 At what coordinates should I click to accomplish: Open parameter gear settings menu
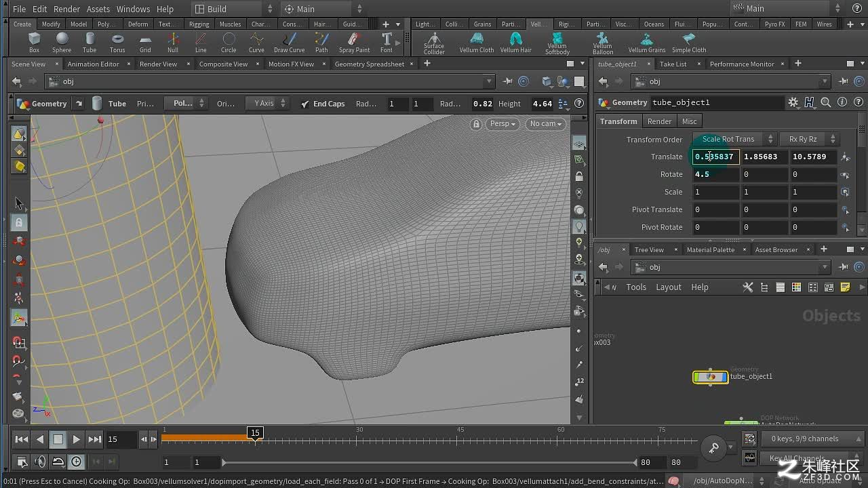pos(793,102)
